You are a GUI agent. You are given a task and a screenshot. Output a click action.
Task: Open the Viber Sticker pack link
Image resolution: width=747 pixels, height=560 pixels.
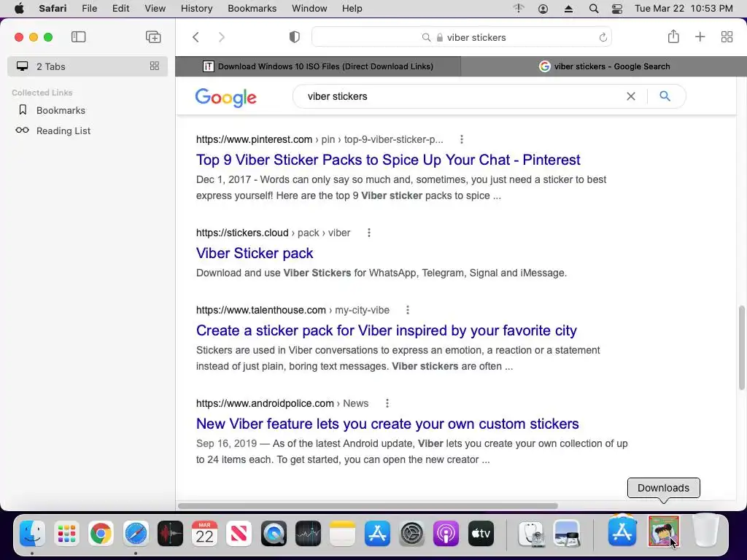[255, 253]
